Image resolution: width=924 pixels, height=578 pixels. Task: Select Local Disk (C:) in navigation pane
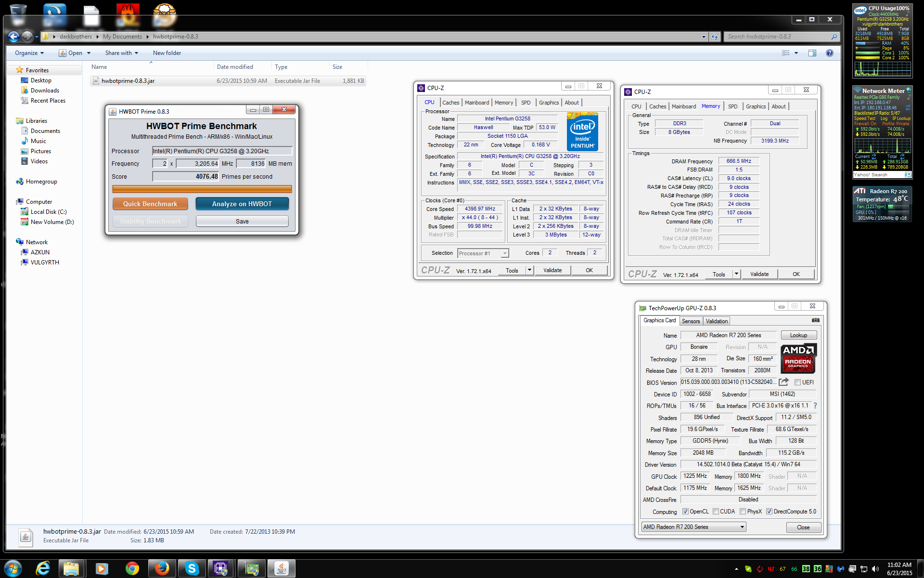click(x=49, y=212)
